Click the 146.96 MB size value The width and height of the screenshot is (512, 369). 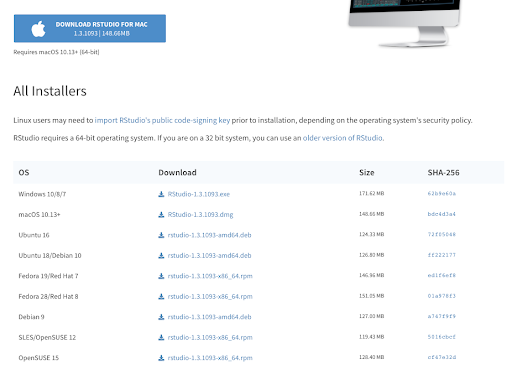pos(372,275)
